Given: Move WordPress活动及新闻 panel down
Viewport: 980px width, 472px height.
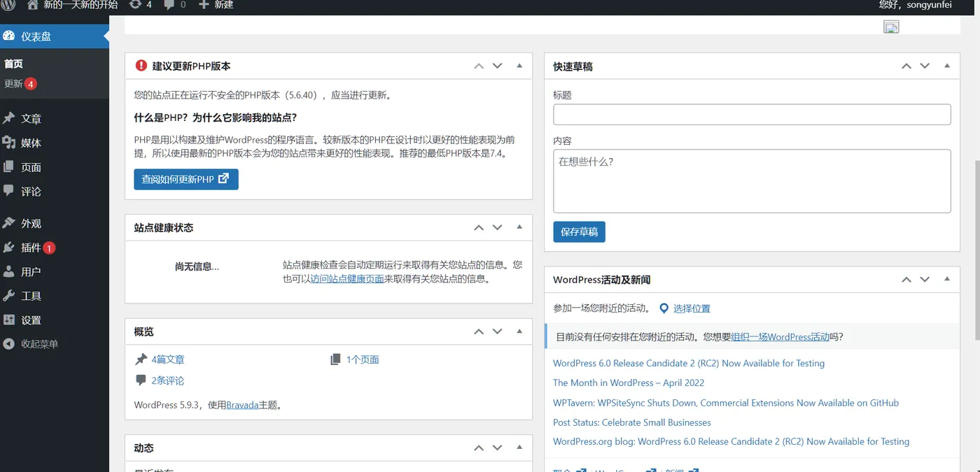Looking at the screenshot, I should coord(925,279).
